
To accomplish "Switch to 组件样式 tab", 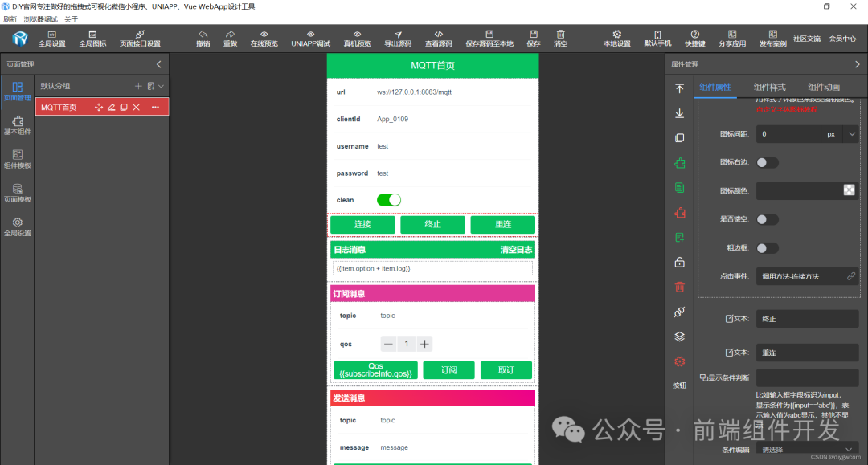I will 769,87.
